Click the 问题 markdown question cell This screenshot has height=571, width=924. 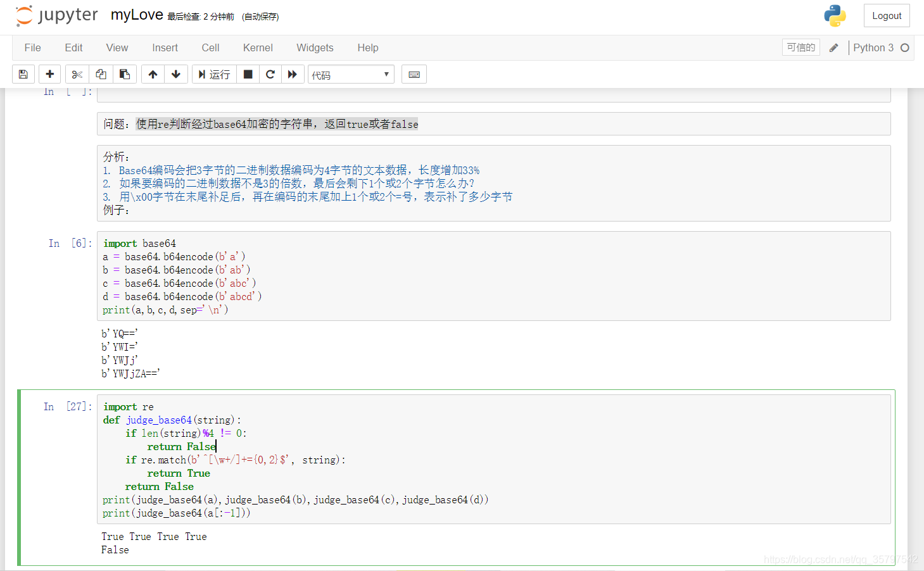[494, 124]
